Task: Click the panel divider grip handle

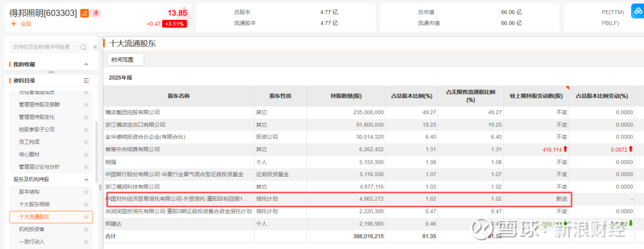Action: coord(101,187)
